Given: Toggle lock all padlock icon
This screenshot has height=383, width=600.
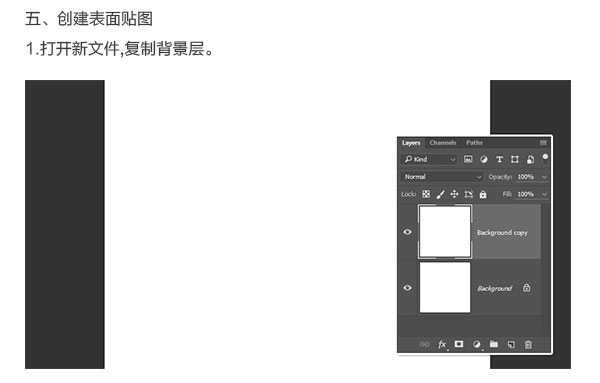Looking at the screenshot, I should click(483, 195).
